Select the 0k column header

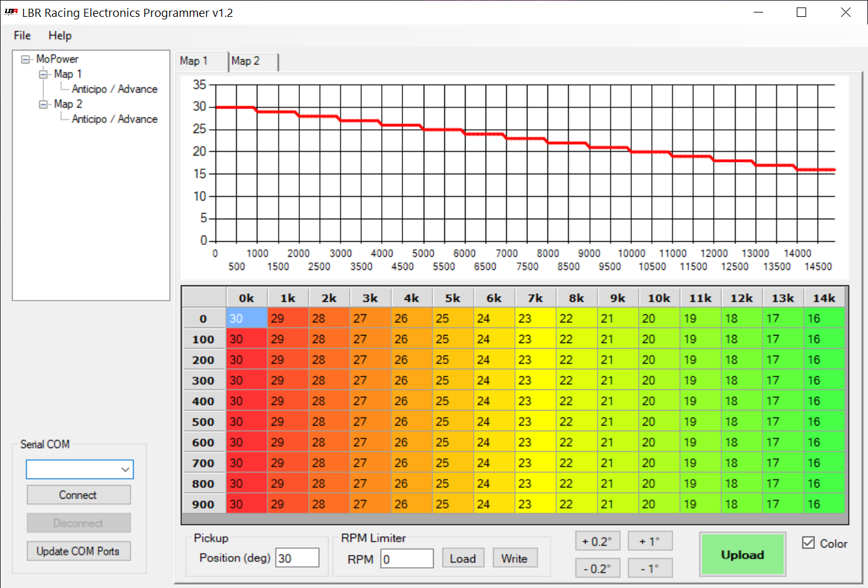point(247,298)
